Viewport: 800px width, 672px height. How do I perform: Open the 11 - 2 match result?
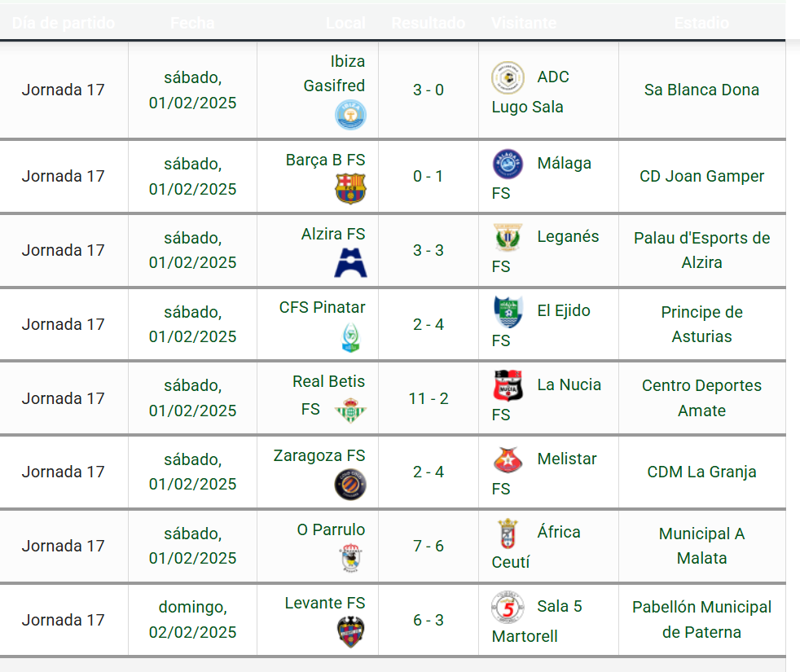pos(429,398)
